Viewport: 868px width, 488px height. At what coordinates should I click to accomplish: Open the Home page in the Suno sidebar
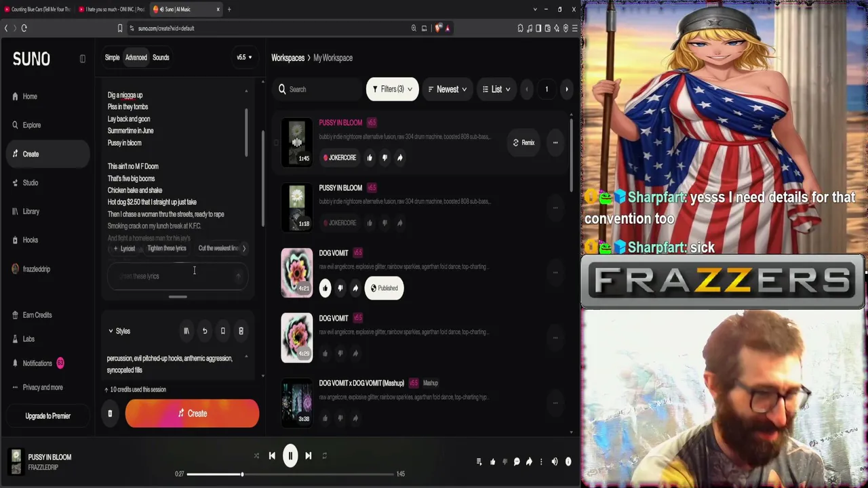pyautogui.click(x=30, y=96)
